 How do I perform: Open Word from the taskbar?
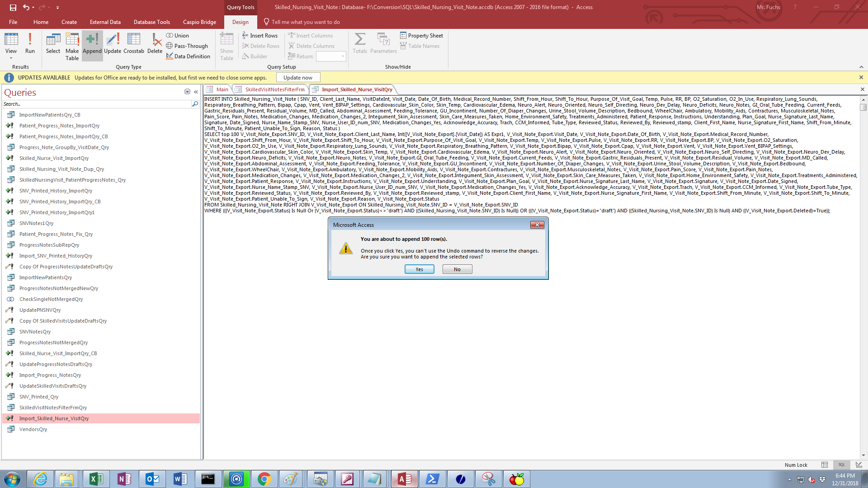coord(180,479)
